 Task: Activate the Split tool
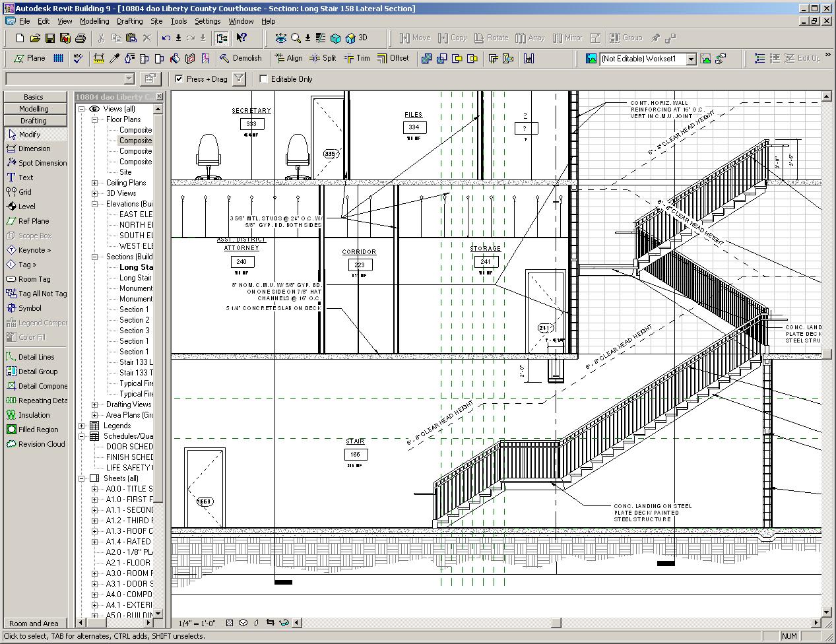[323, 59]
